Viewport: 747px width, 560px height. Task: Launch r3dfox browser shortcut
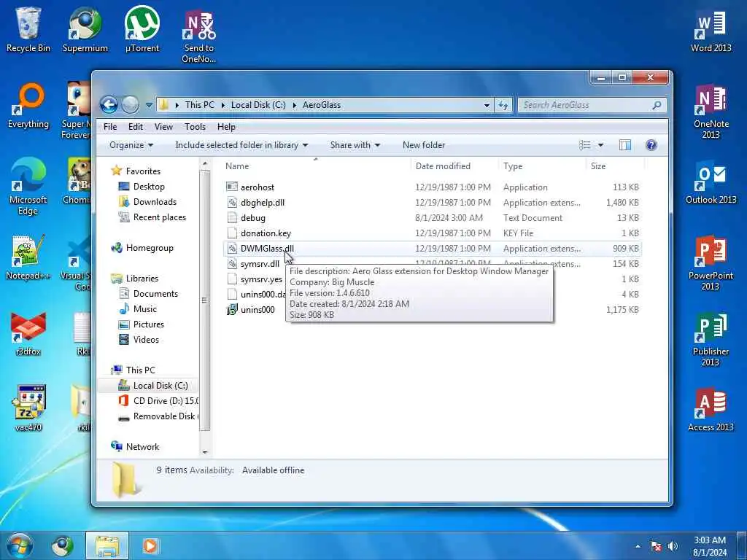coord(28,333)
